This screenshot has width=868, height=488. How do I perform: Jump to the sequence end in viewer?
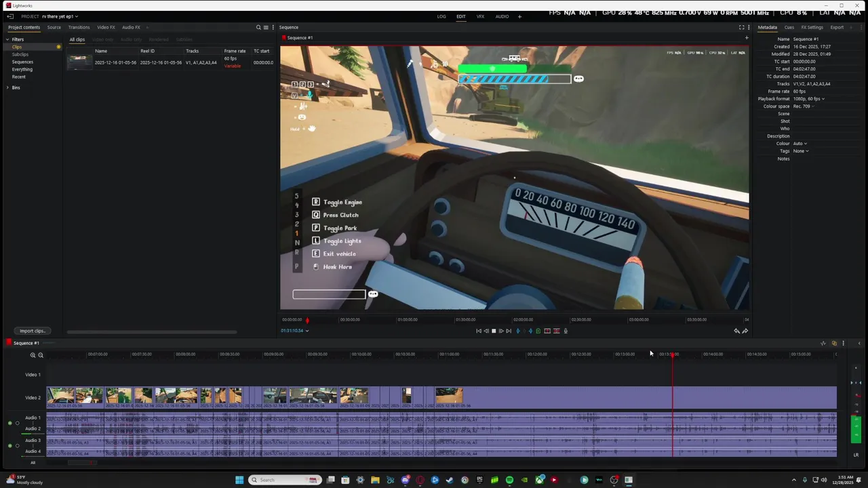pos(509,331)
